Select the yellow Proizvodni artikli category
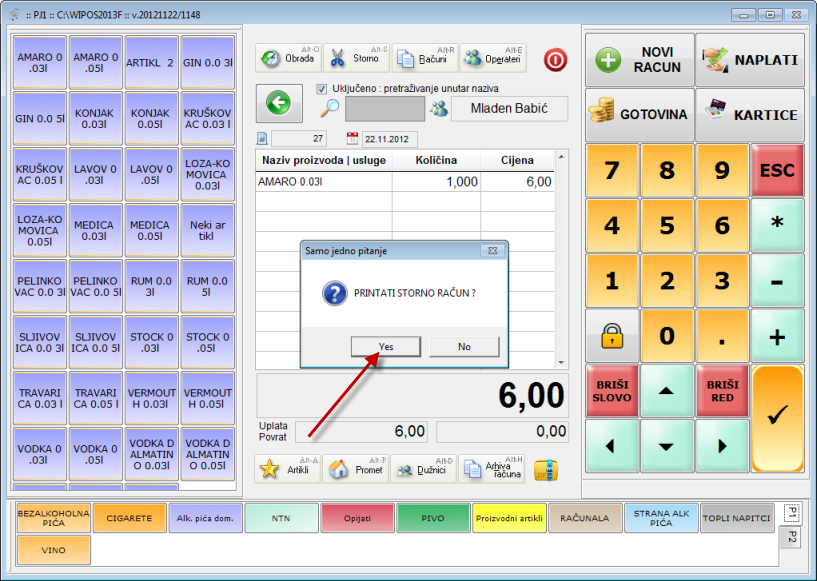817x581 pixels. [509, 518]
